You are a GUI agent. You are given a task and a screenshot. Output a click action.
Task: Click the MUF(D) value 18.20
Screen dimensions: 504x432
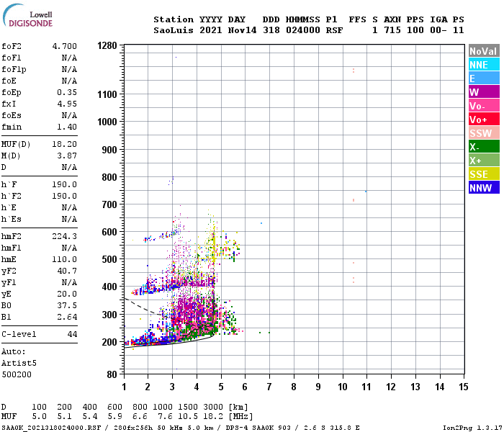point(65,144)
